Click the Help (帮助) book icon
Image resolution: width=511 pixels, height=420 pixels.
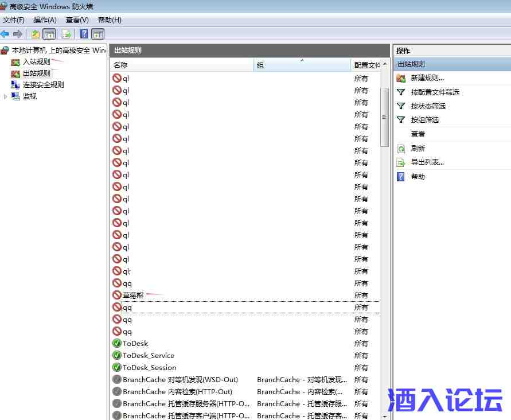point(400,177)
